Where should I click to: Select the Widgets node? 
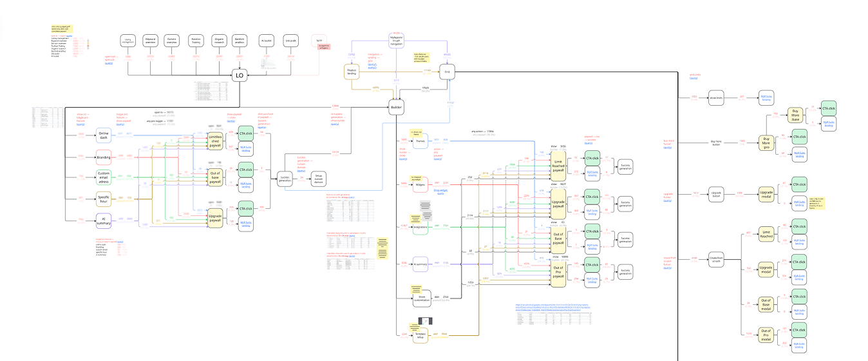click(420, 184)
